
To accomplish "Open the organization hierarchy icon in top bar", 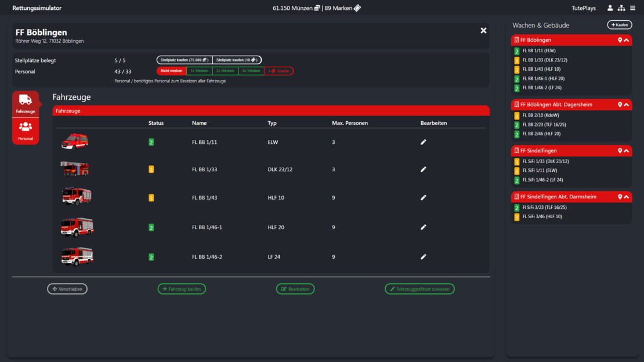I will click(621, 8).
